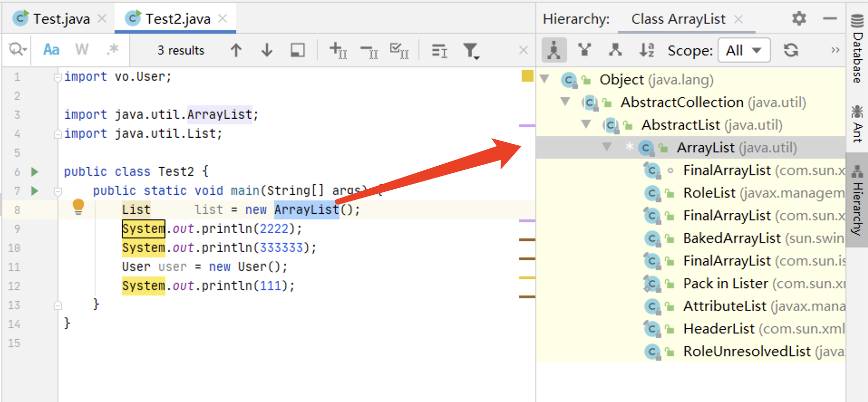Add selection for next occurrence icon

coord(338,50)
